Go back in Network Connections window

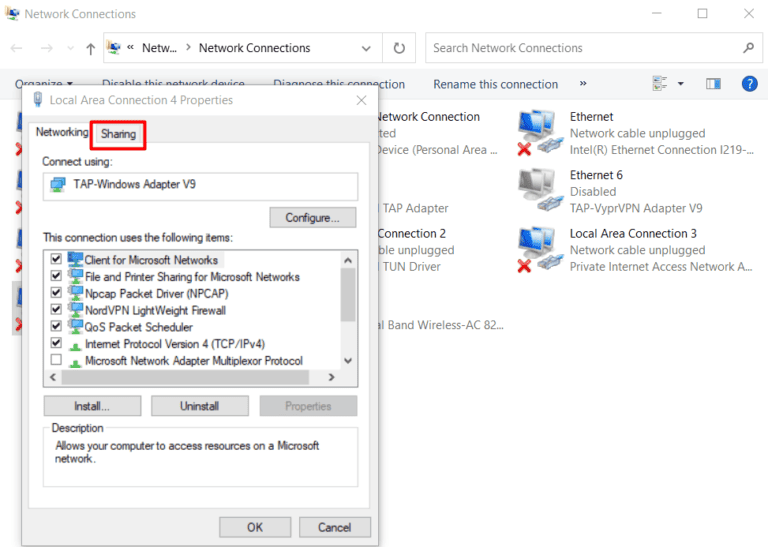pyautogui.click(x=16, y=48)
